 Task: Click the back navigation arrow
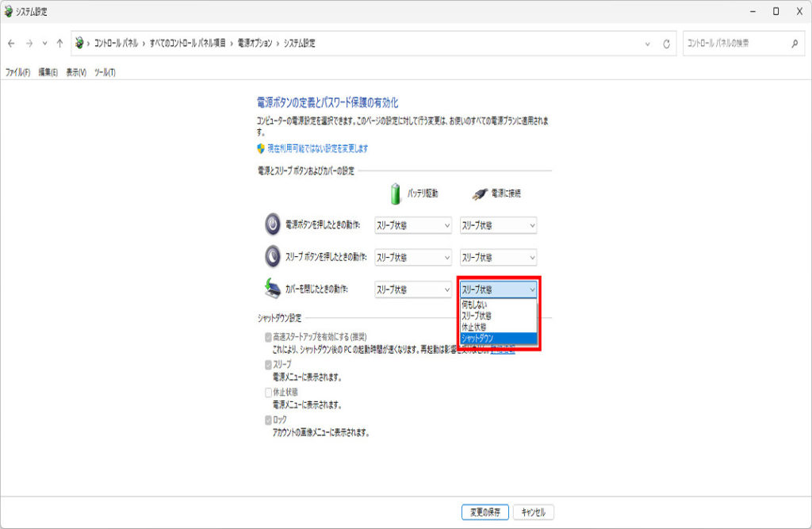coord(11,44)
